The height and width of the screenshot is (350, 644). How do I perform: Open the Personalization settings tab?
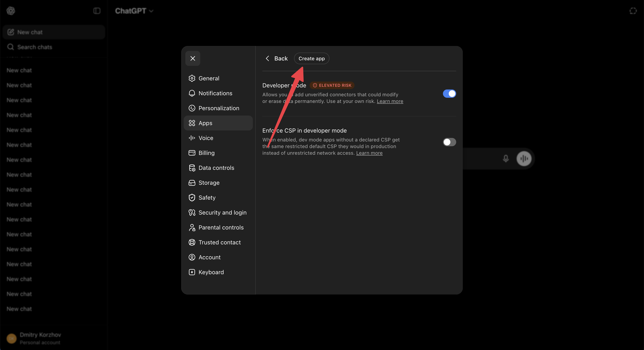tap(218, 108)
